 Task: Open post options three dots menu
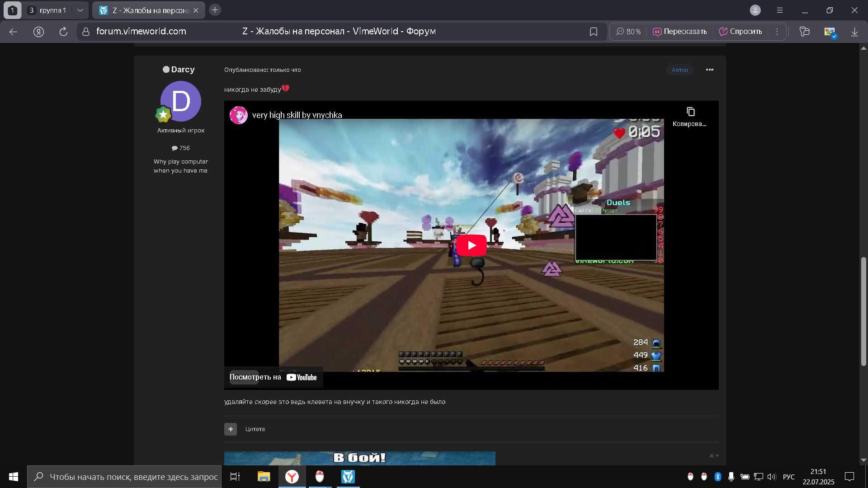pyautogui.click(x=710, y=70)
